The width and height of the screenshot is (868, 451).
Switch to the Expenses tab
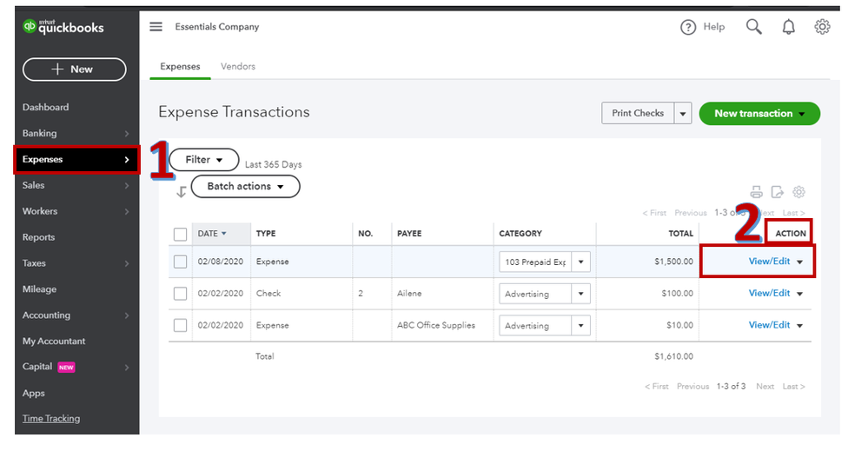(x=180, y=66)
